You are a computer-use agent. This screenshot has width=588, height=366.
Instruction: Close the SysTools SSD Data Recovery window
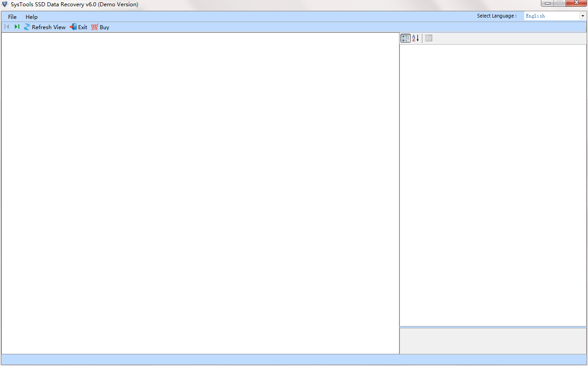[576, 3]
